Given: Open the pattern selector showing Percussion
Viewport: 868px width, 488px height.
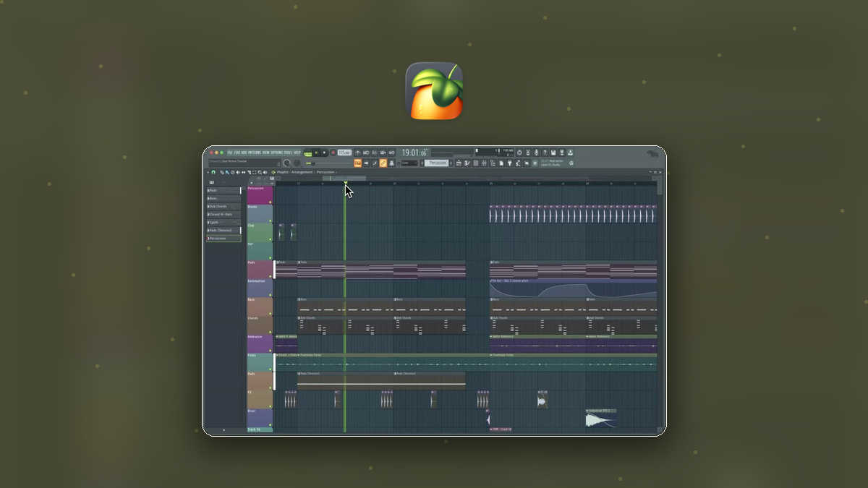Looking at the screenshot, I should click(x=436, y=163).
